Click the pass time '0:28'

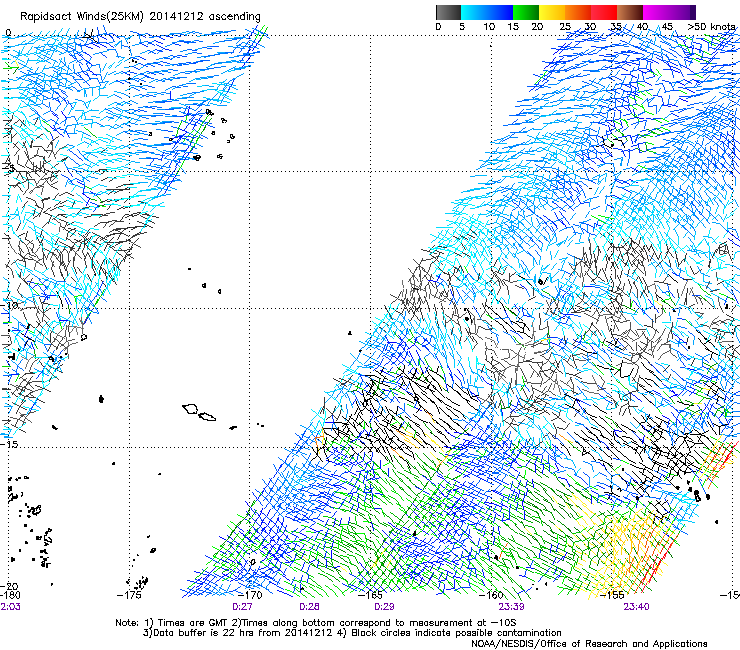(309, 607)
